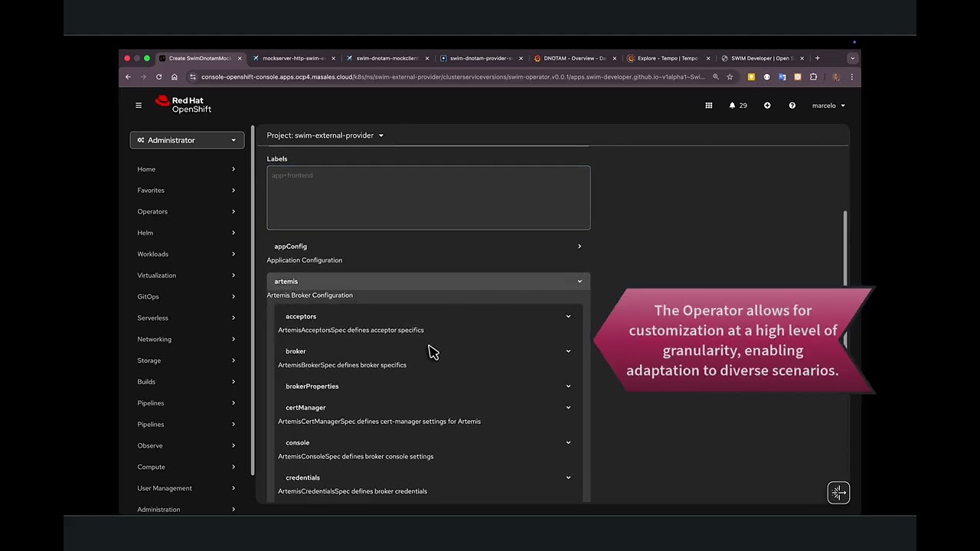
Task: Open the hamburger navigation menu
Action: pyautogui.click(x=139, y=106)
